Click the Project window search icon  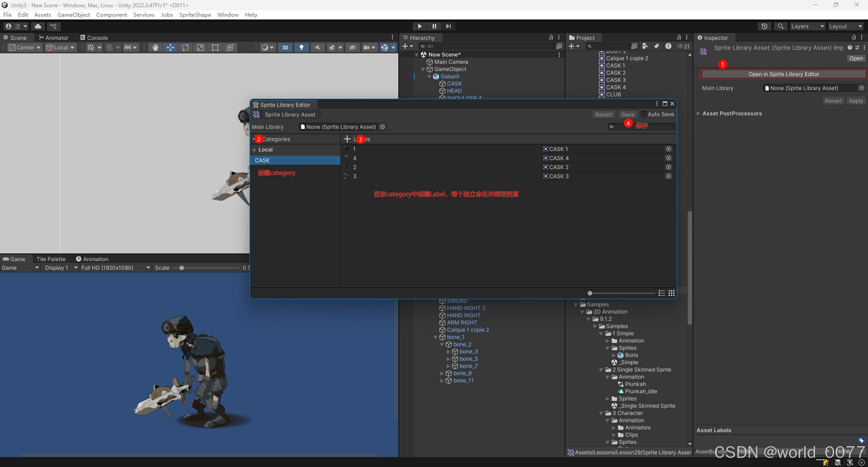(x=590, y=46)
